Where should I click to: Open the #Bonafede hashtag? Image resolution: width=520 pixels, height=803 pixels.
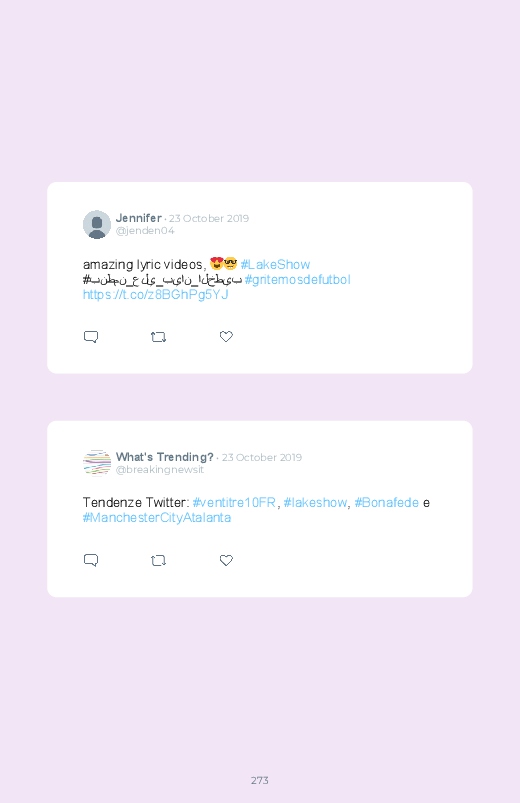pos(387,503)
